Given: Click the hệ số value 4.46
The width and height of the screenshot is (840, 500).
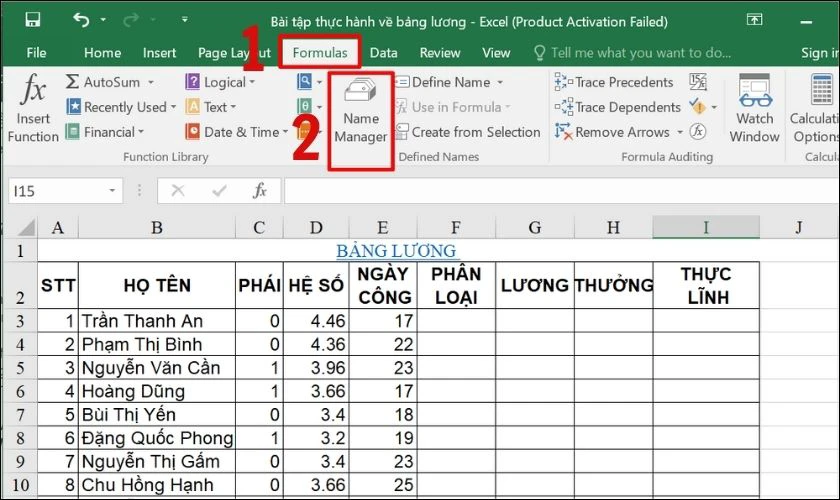Looking at the screenshot, I should tap(316, 321).
